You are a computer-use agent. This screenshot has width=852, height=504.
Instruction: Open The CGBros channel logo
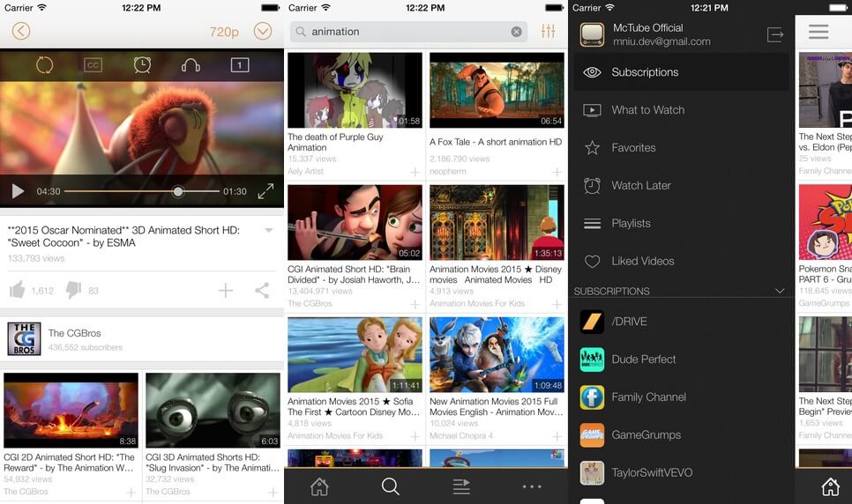[24, 339]
